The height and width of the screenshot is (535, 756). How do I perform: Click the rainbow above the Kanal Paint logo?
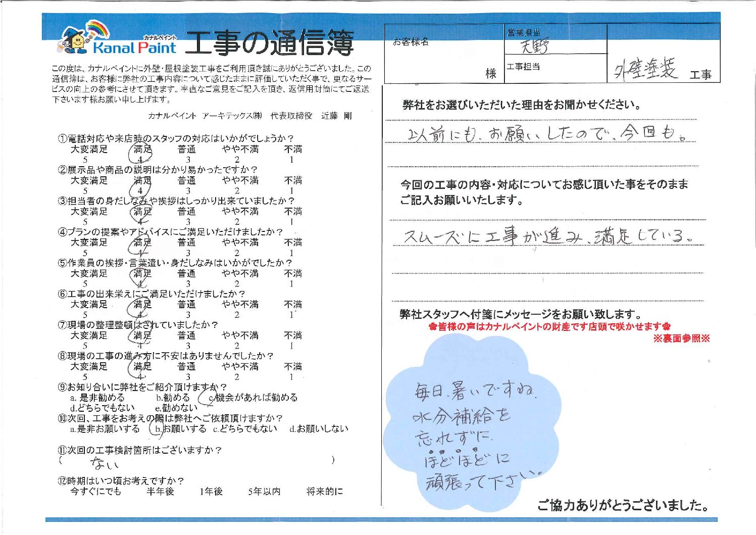click(x=97, y=29)
